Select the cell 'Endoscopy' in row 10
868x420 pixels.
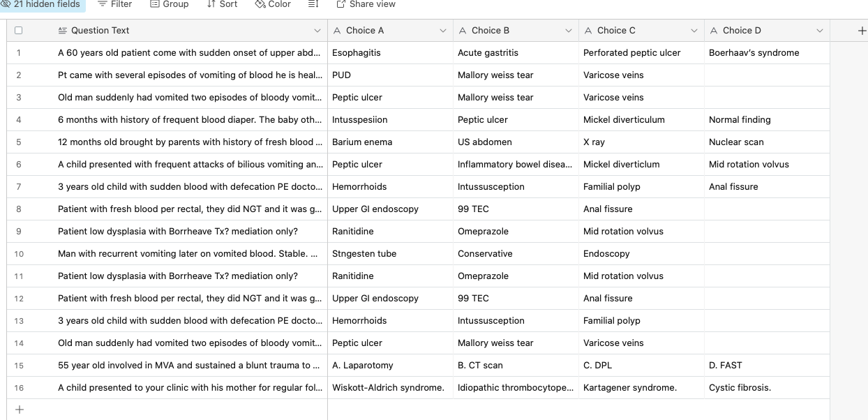(641, 254)
